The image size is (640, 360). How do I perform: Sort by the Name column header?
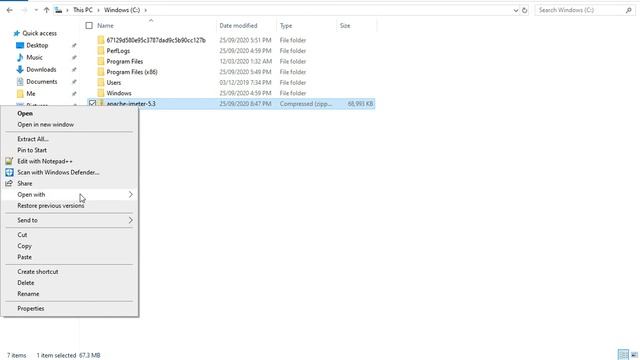click(105, 26)
